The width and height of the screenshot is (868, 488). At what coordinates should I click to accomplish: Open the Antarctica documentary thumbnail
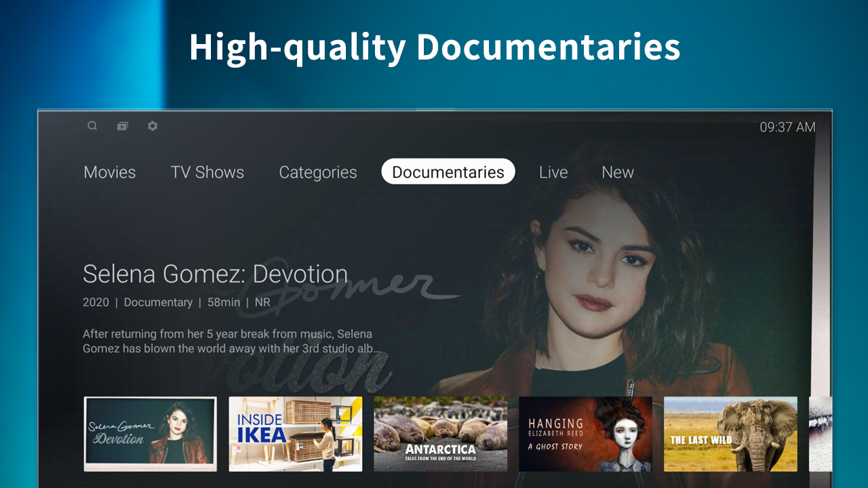pos(440,434)
